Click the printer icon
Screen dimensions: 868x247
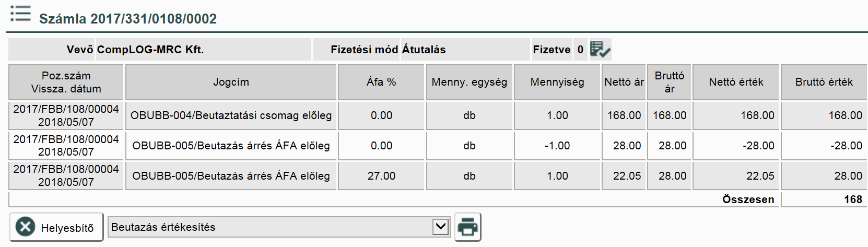point(467,227)
